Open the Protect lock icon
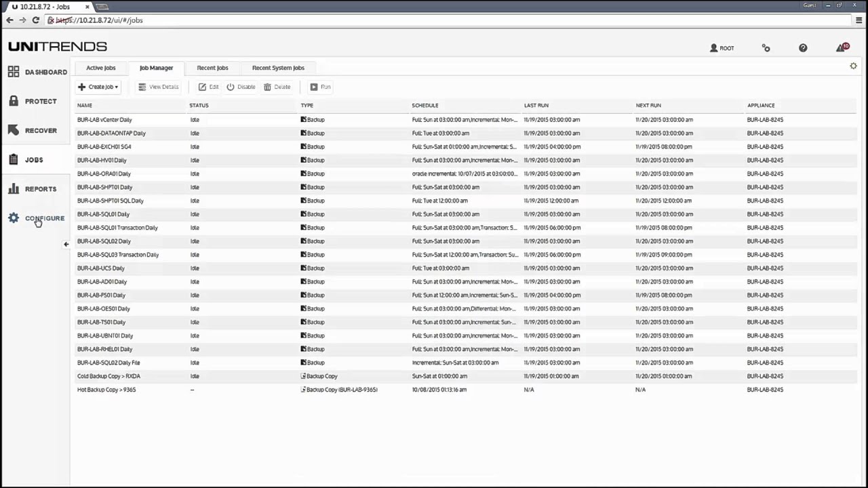This screenshot has height=488, width=868. pos(14,101)
